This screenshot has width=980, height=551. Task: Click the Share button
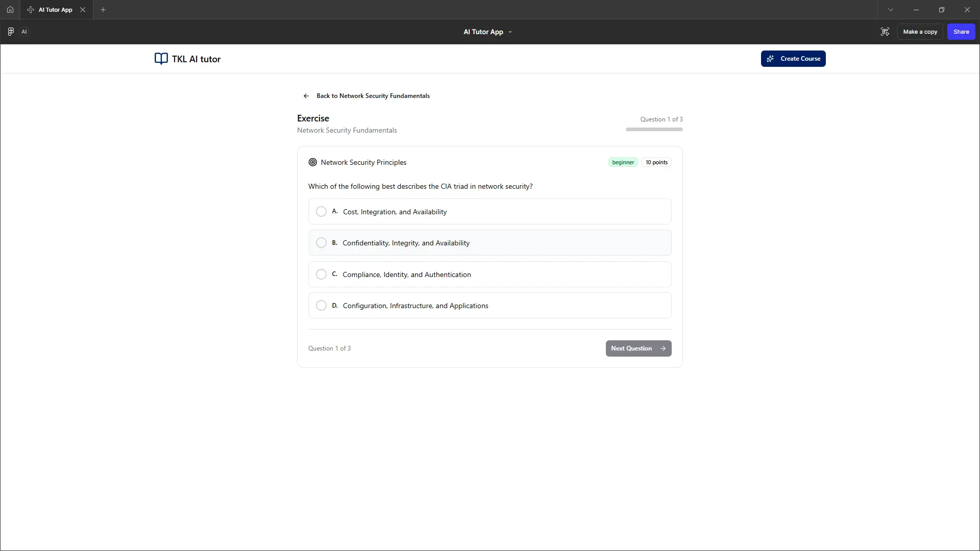pos(961,32)
